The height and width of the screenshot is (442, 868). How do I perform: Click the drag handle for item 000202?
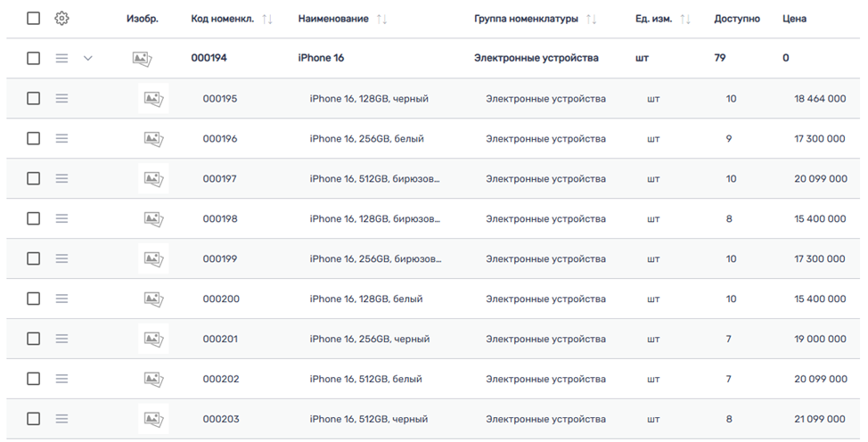click(x=61, y=379)
